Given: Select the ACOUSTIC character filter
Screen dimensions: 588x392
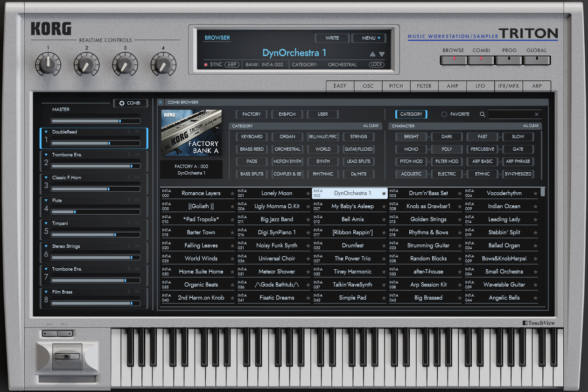Looking at the screenshot, I should pyautogui.click(x=411, y=174).
